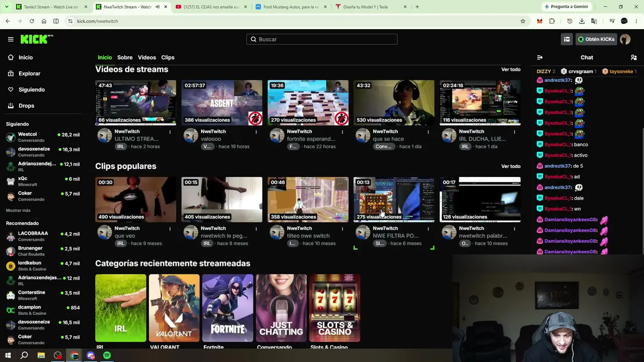
Task: Go back to the previous page
Action: 8,21
